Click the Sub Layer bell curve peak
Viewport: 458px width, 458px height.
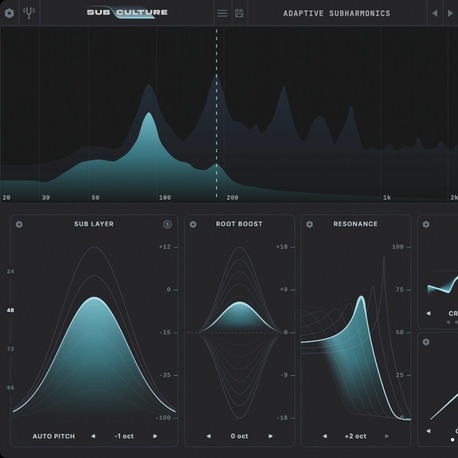click(x=95, y=298)
